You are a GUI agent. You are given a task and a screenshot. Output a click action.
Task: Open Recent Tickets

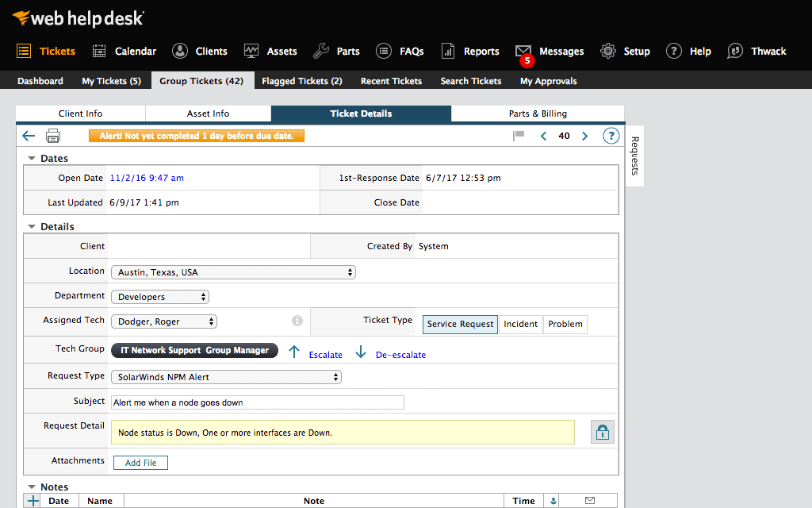click(392, 81)
